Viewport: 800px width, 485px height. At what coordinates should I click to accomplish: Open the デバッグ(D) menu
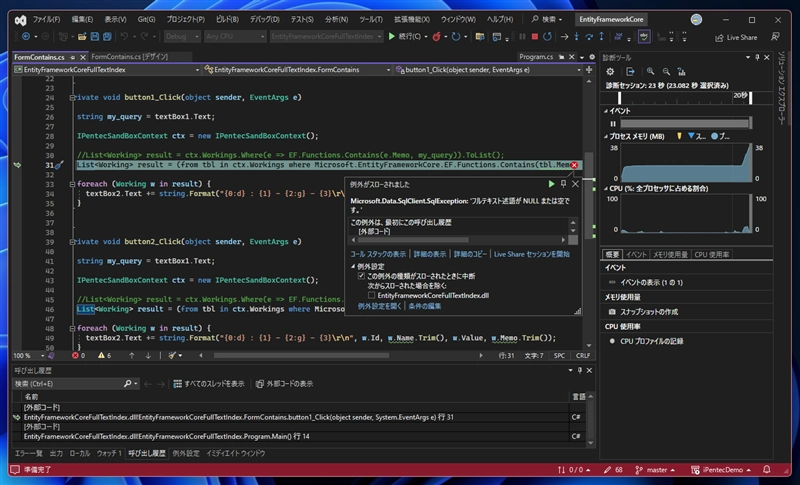point(264,19)
